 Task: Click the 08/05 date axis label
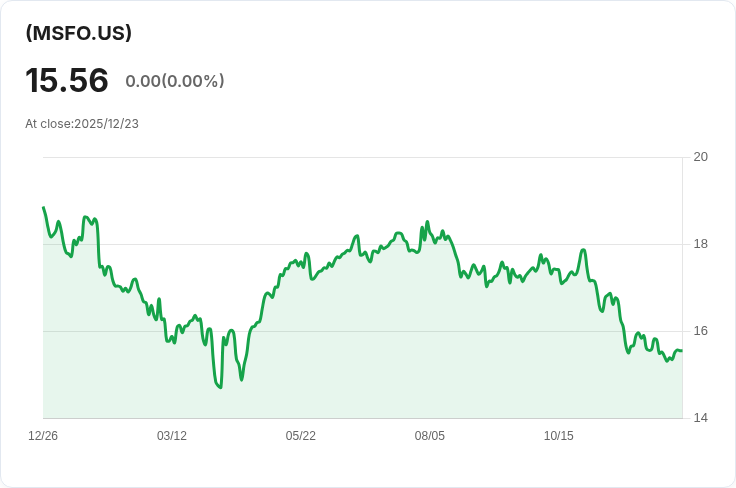(430, 436)
